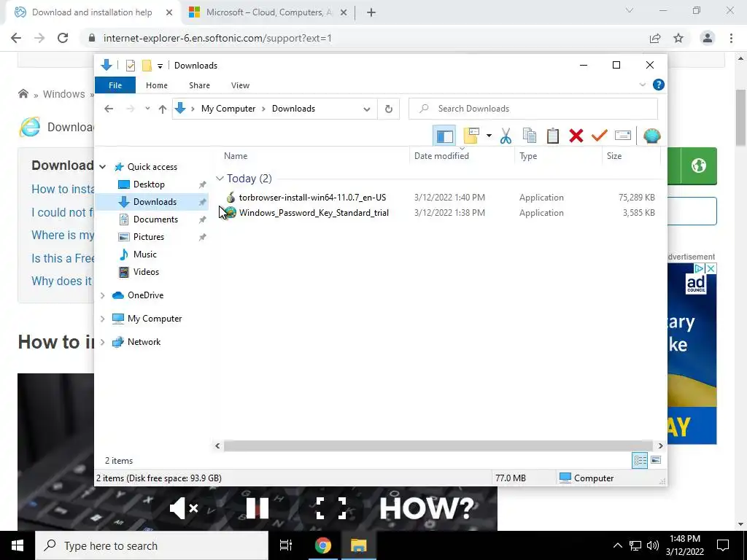This screenshot has height=560, width=747.
Task: Expand the OneDrive tree node
Action: pos(102,295)
